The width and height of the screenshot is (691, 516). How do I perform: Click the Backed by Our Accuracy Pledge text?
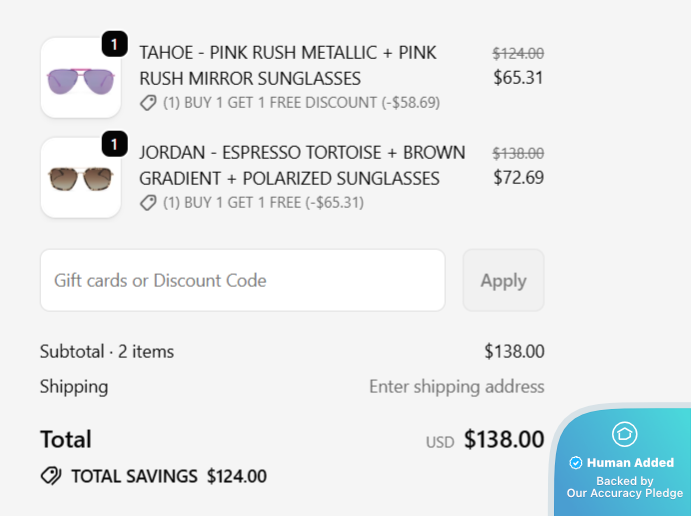coord(624,487)
